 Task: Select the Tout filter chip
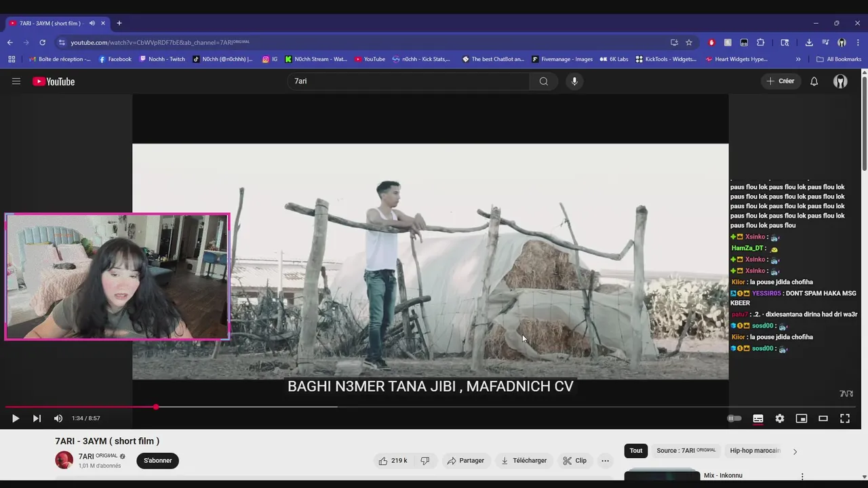[636, 451]
